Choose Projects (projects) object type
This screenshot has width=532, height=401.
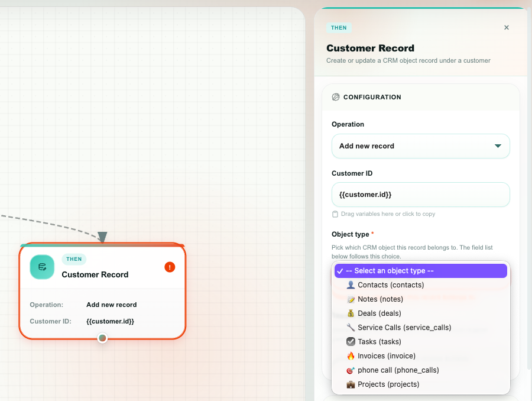pyautogui.click(x=420, y=384)
